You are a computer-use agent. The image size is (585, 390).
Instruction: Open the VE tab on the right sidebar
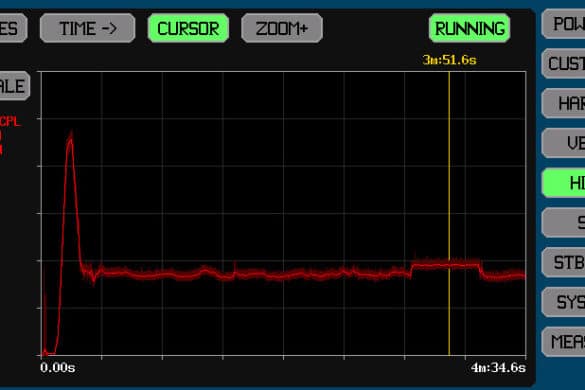click(x=563, y=143)
